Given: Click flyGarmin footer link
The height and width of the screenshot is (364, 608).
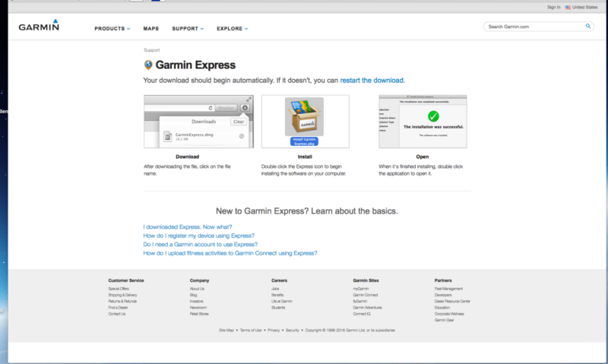Looking at the screenshot, I should pyautogui.click(x=359, y=301).
